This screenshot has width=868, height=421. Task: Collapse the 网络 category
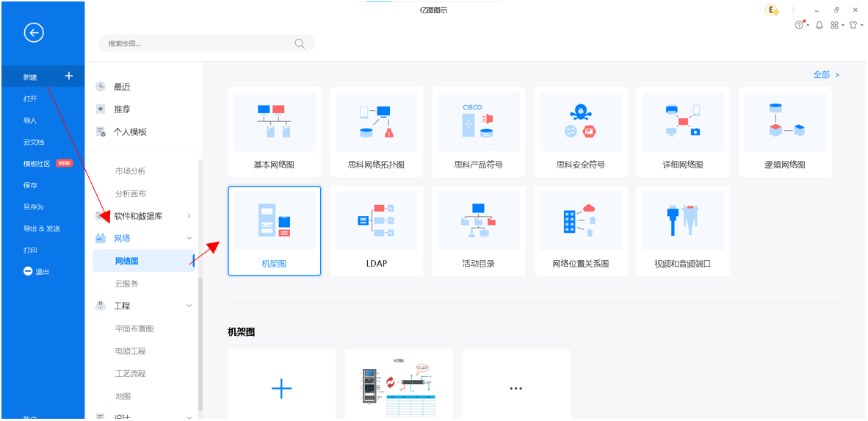(189, 238)
